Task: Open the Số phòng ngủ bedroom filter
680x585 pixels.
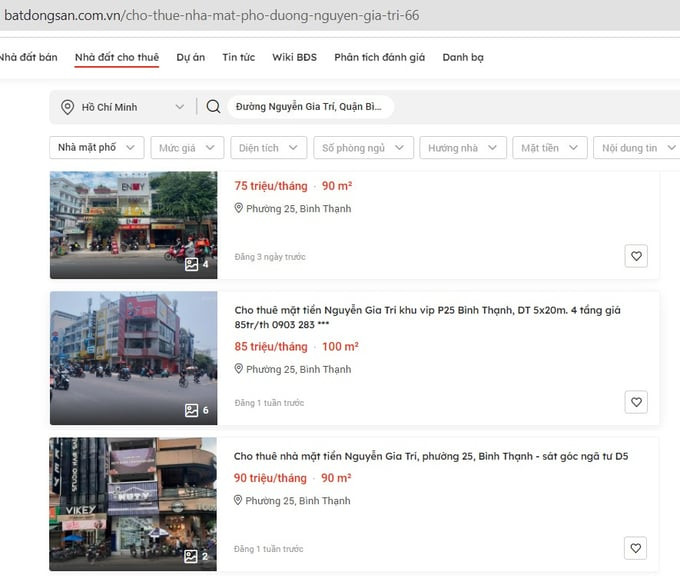Action: tap(362, 148)
